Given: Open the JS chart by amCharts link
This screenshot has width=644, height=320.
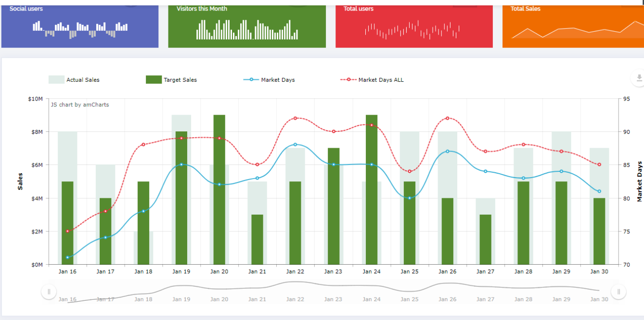Looking at the screenshot, I should click(x=80, y=104).
